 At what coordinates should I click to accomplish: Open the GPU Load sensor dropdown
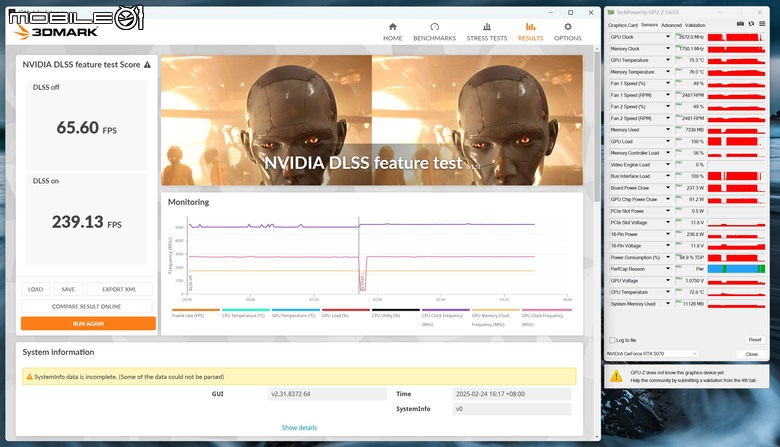668,141
